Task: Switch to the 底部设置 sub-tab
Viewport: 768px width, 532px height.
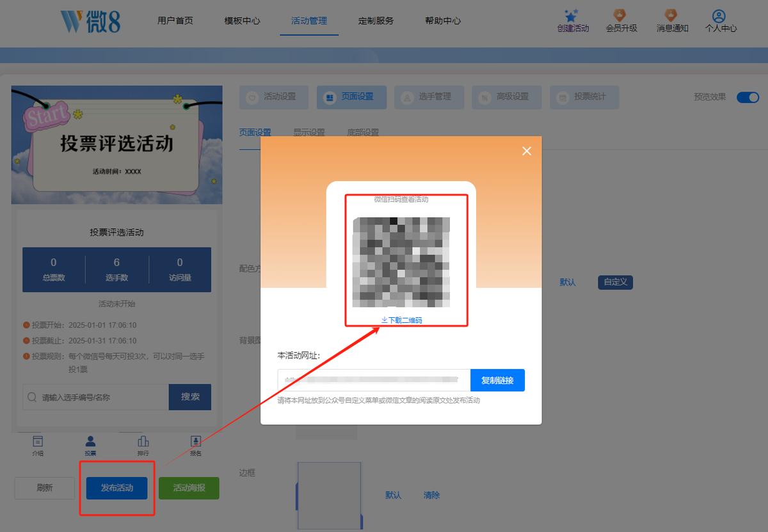Action: click(x=363, y=132)
